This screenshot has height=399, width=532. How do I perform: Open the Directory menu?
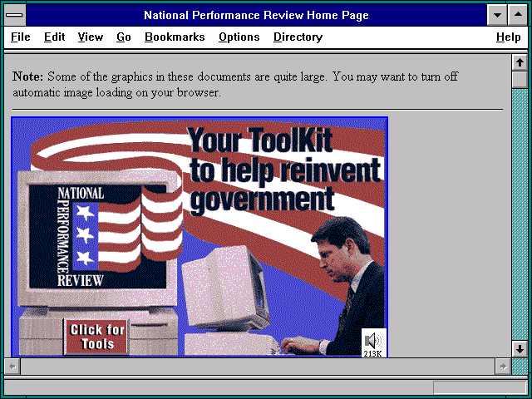(x=298, y=37)
